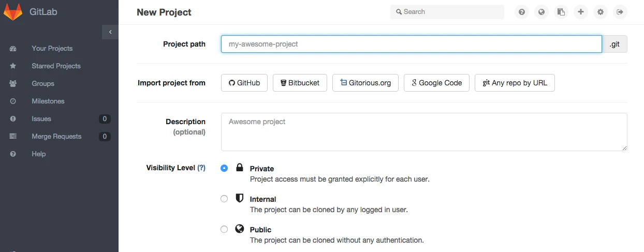Click the GitLab fox logo
644x252 pixels.
coord(13,12)
